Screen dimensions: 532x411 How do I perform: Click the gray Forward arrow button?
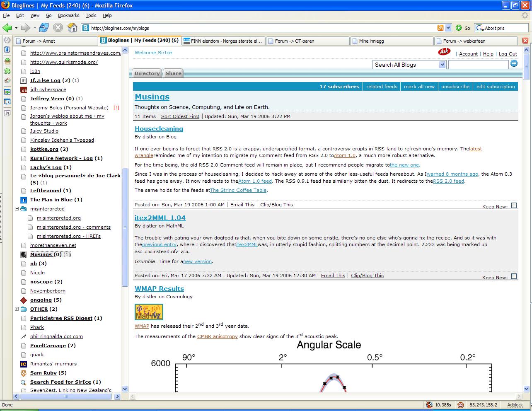click(26, 28)
